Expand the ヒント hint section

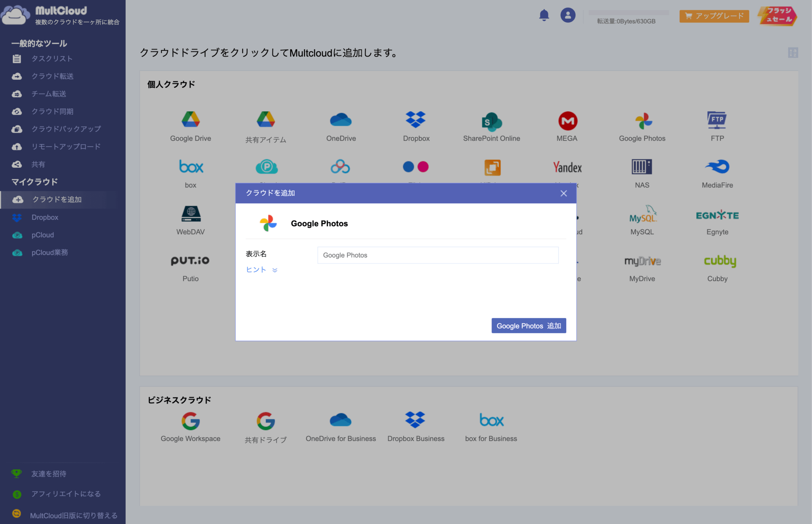coord(260,270)
